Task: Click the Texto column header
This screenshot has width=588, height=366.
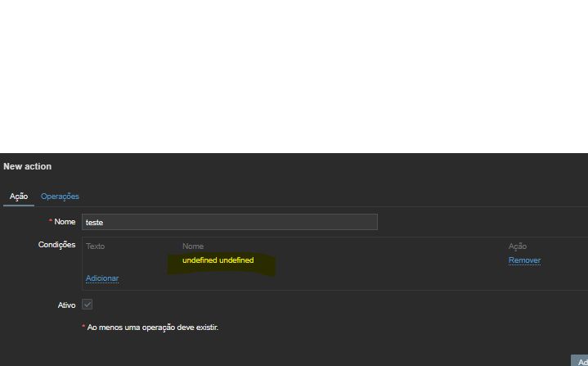Action: 95,246
